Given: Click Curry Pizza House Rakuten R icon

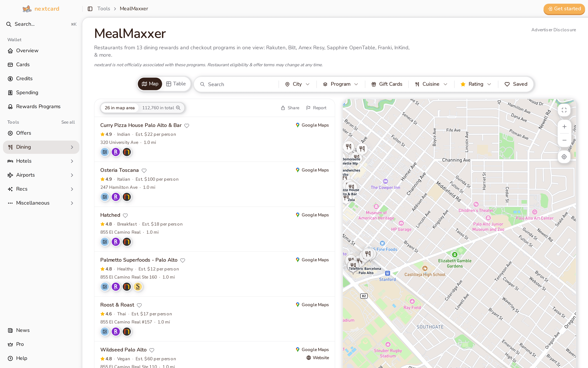Looking at the screenshot, I should 116,152.
